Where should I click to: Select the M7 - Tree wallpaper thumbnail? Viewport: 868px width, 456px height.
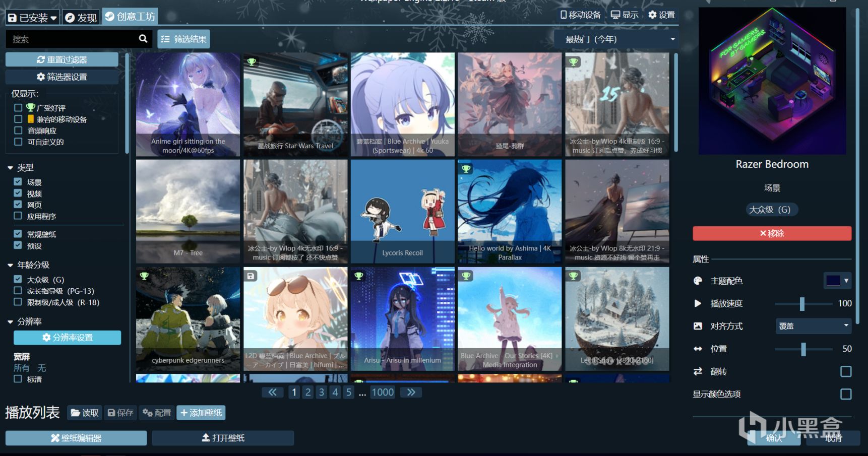coord(188,211)
